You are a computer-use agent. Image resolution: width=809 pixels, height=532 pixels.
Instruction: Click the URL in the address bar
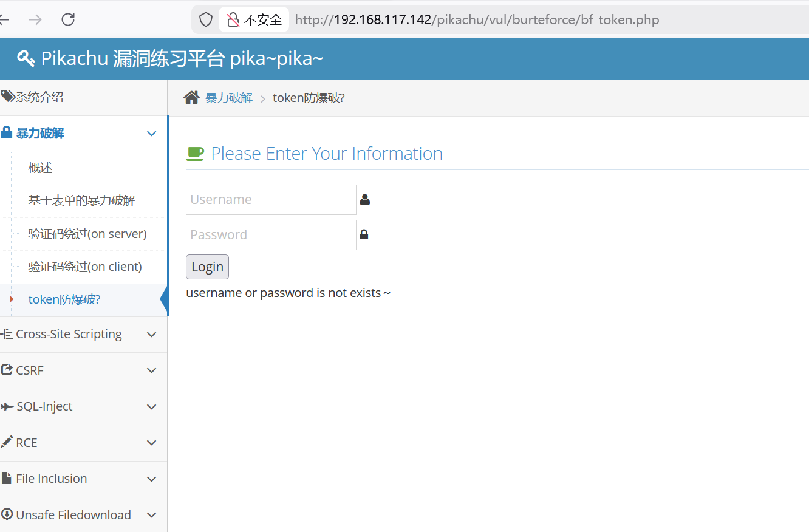(x=477, y=19)
